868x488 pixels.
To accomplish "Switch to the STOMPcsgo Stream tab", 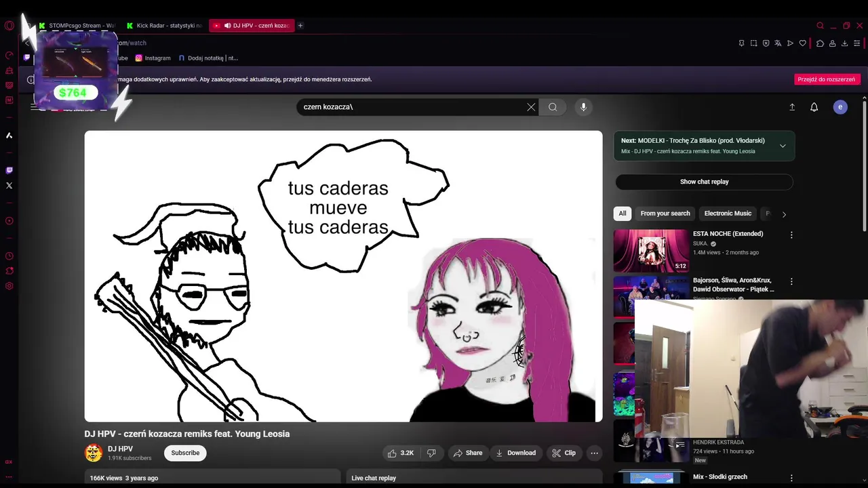I will pyautogui.click(x=77, y=26).
